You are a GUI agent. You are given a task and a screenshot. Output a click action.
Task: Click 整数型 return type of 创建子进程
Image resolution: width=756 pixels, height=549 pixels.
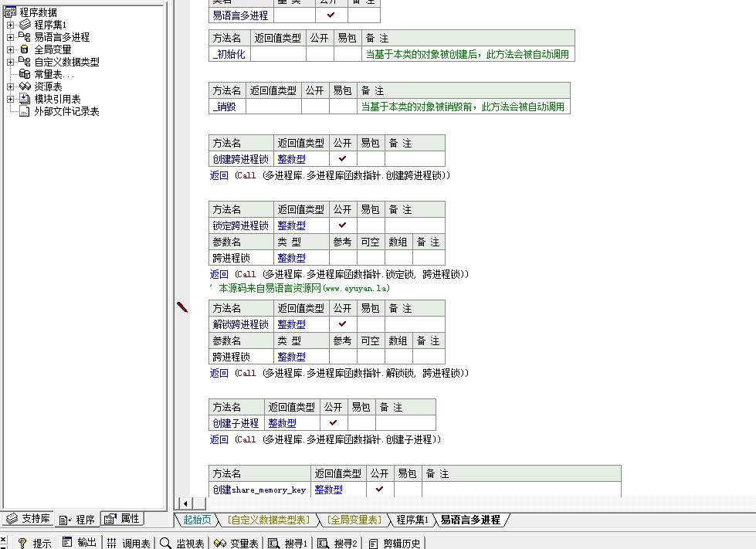tap(282, 423)
